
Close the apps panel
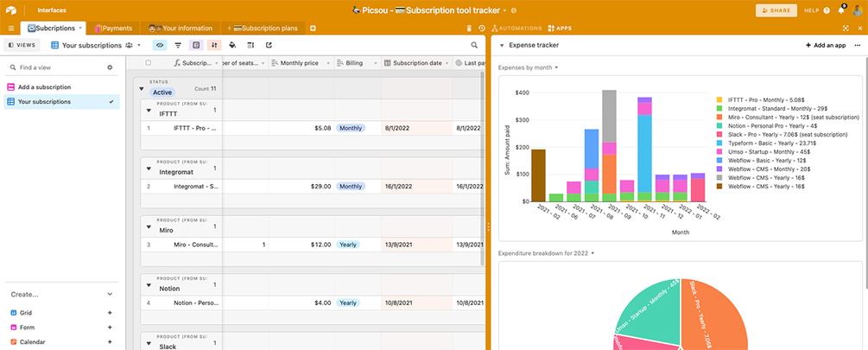(x=861, y=29)
